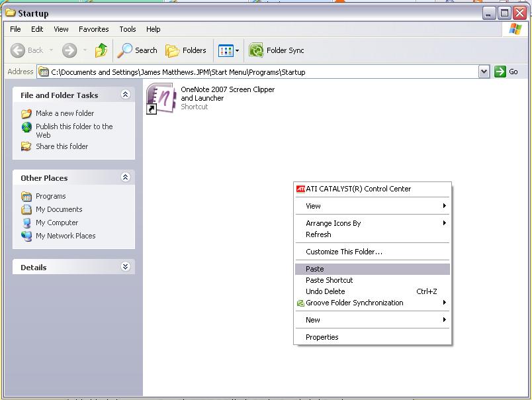Choose ATI CATALYST(R) Control Center
532x400 pixels.
pos(373,189)
